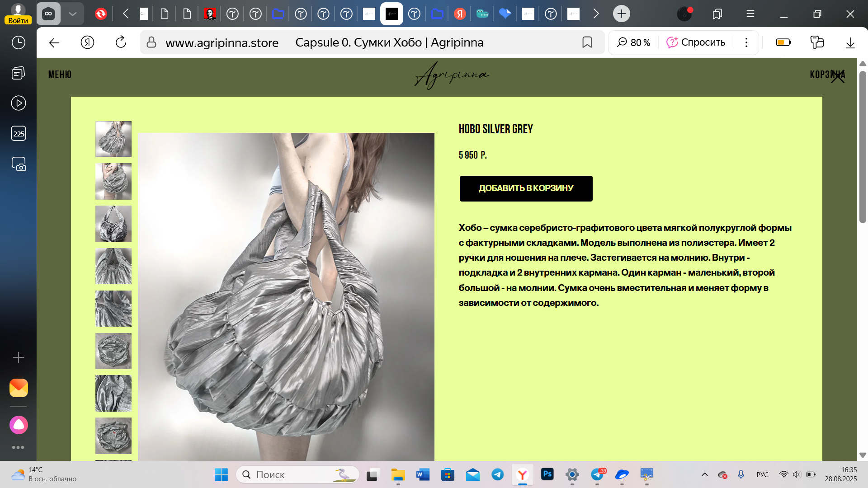The height and width of the screenshot is (488, 868).
Task: Open the taskbar File Explorer icon
Action: point(398,474)
